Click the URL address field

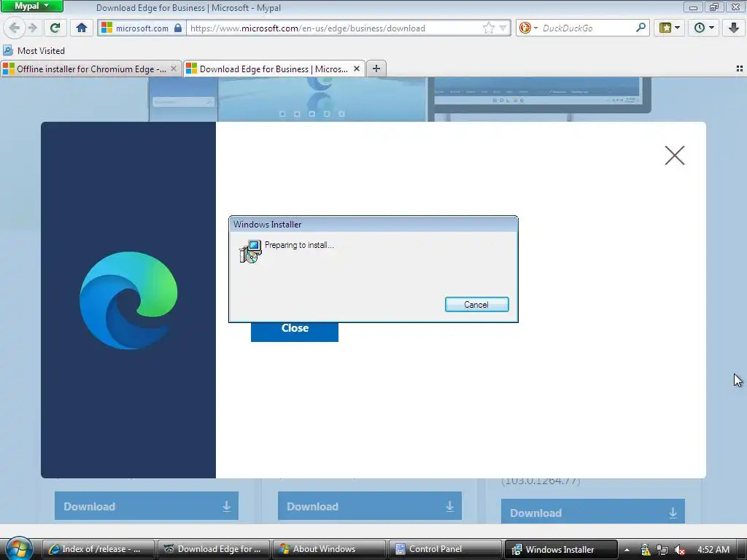click(x=333, y=28)
